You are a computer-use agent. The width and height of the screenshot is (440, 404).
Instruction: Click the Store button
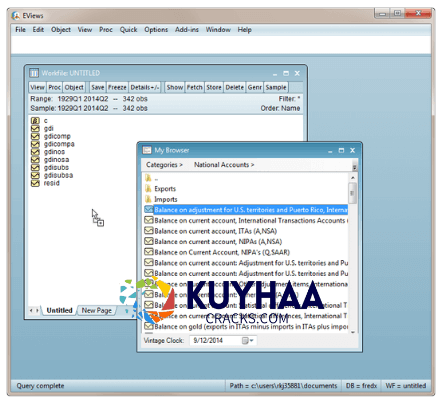pos(214,87)
